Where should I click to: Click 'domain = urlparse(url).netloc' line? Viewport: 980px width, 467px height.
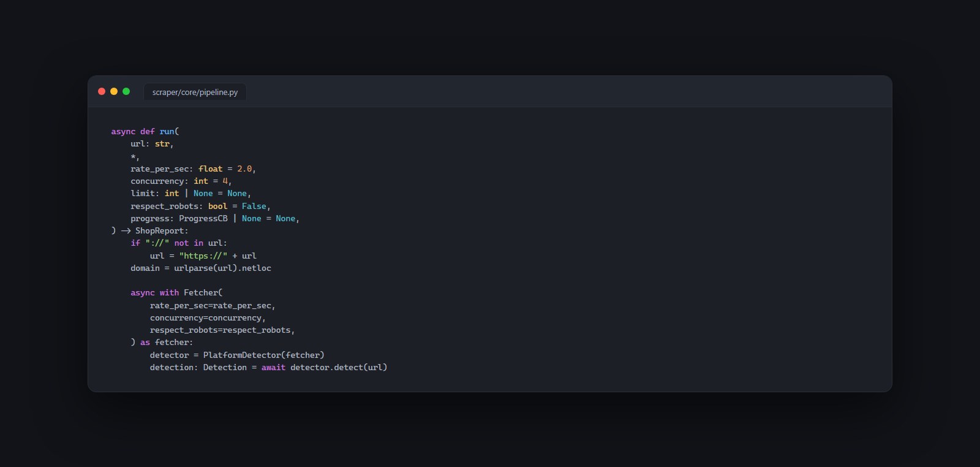pos(201,268)
